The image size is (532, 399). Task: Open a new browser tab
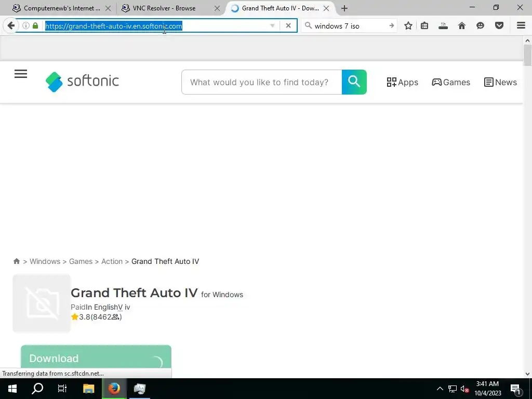(344, 8)
